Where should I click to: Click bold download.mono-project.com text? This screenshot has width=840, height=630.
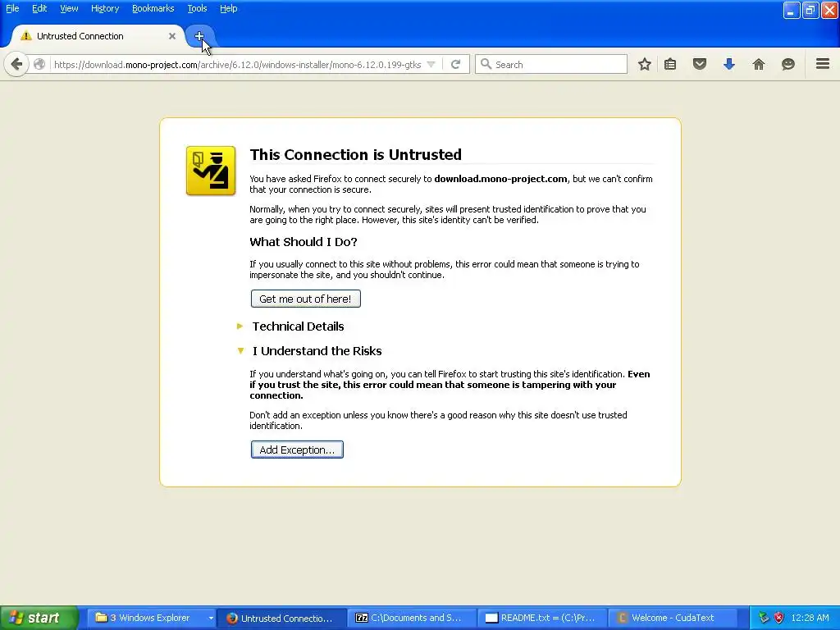(500, 179)
